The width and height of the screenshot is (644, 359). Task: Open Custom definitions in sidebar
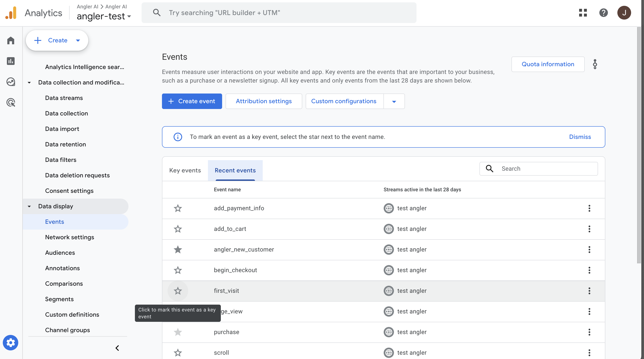[x=72, y=315]
